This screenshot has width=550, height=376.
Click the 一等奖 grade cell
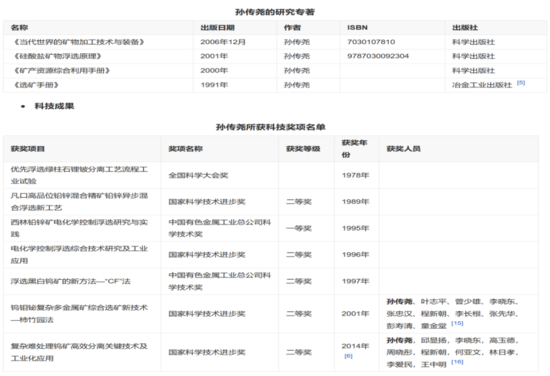point(299,228)
